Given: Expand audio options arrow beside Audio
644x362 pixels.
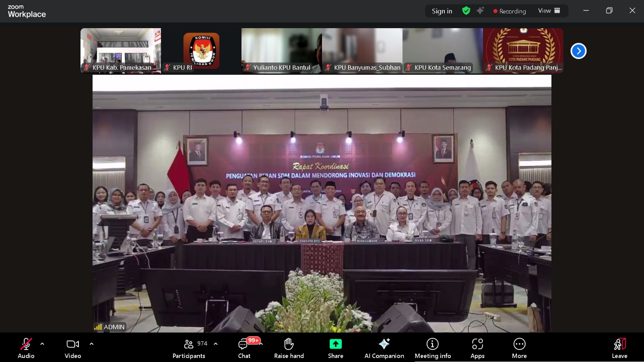Looking at the screenshot, I should coord(42,344).
